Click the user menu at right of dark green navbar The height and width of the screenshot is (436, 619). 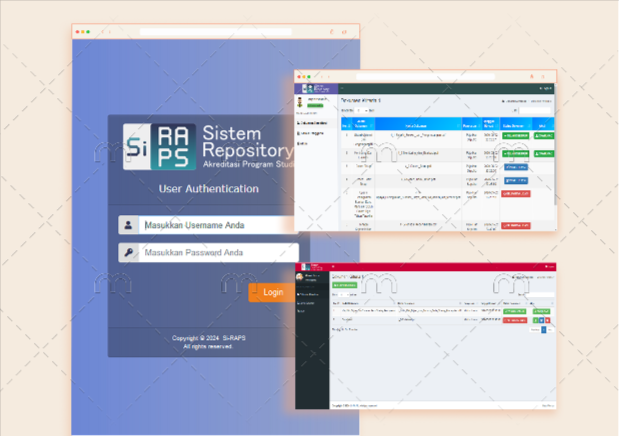pyautogui.click(x=546, y=88)
